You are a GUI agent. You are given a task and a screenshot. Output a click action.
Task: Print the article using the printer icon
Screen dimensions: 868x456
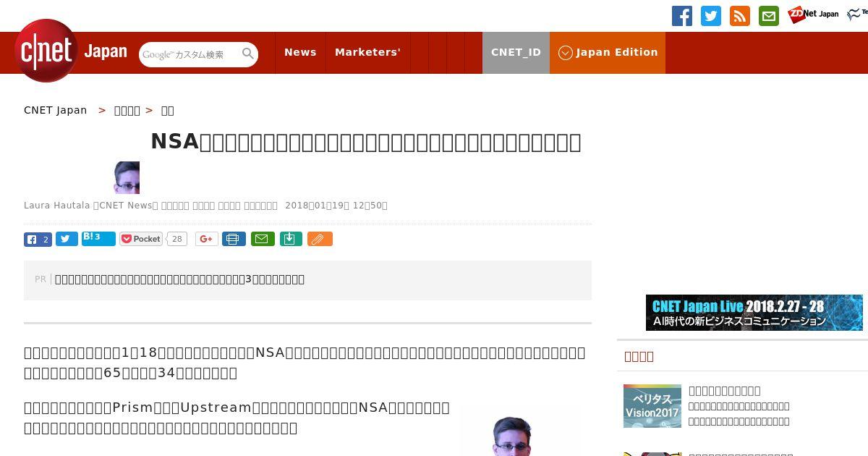pyautogui.click(x=234, y=239)
